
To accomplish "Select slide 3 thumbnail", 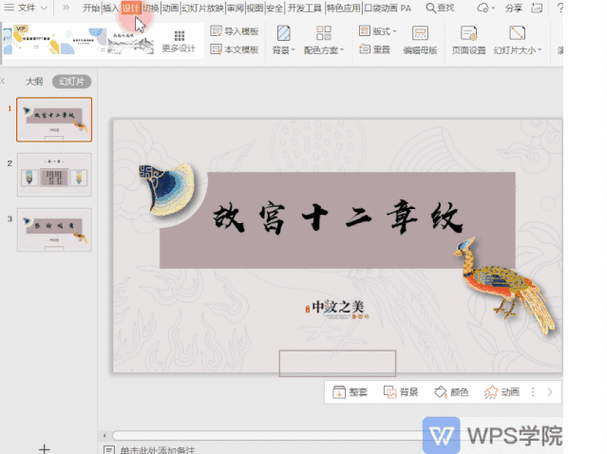I will (x=54, y=230).
